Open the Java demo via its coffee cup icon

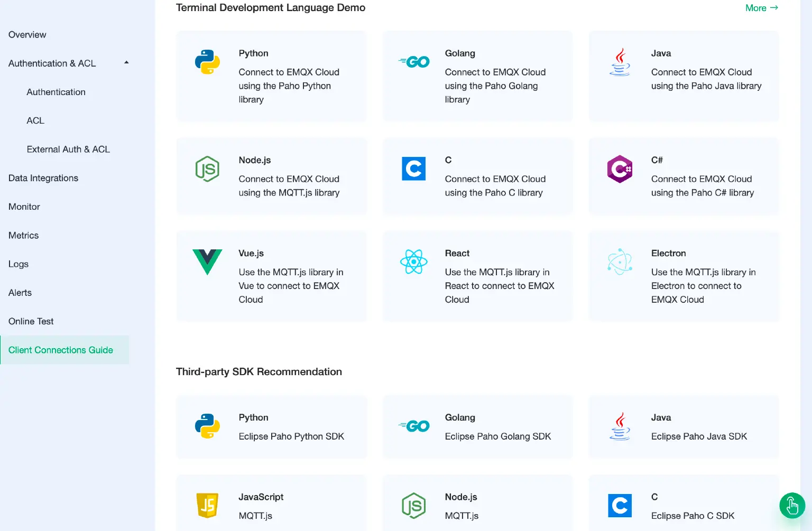tap(620, 61)
